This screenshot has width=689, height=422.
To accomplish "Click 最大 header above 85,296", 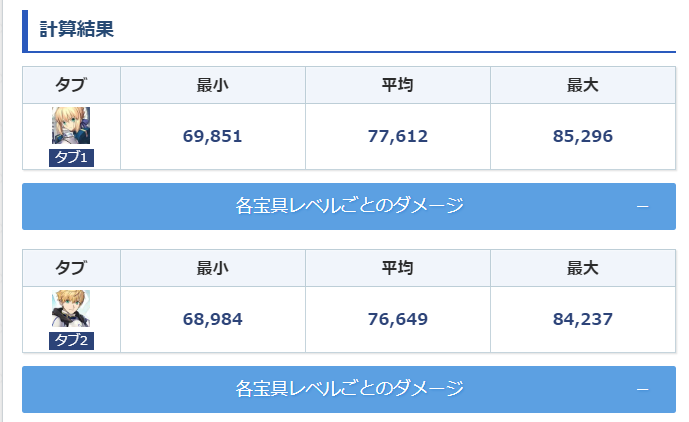I will coord(582,85).
